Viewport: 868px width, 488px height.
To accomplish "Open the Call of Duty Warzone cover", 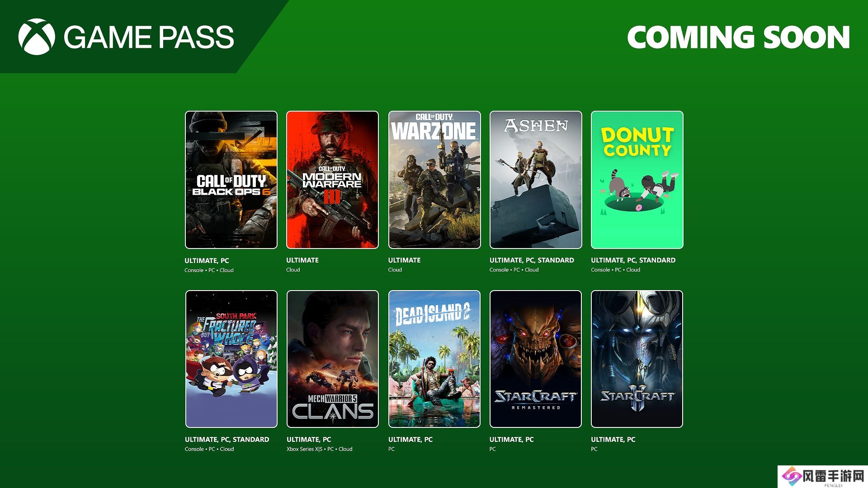I will 434,180.
